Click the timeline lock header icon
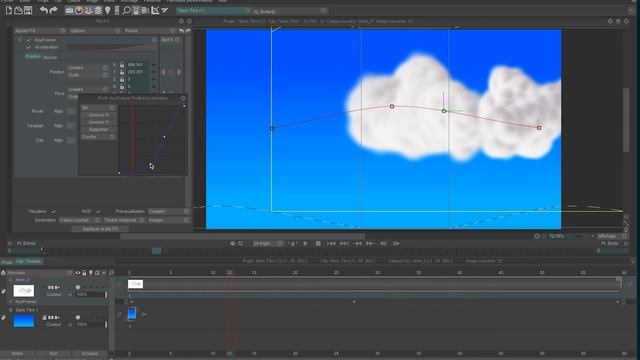Screen dimensions: 640x360 pos(84,273)
